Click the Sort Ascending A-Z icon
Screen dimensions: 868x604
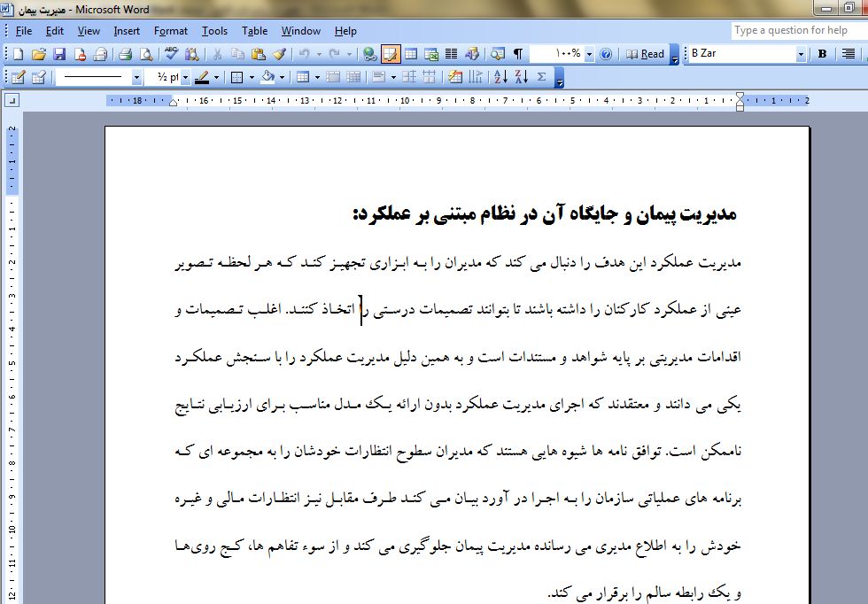coord(500,77)
